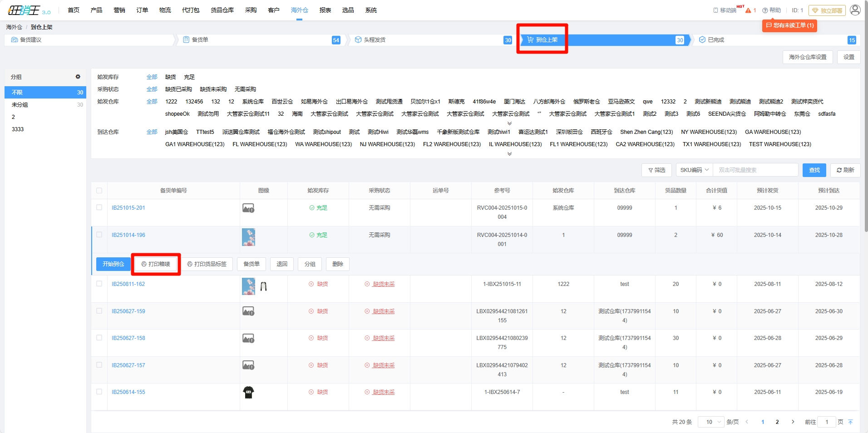
Task: Click the 开始到仓 button
Action: [x=113, y=264]
